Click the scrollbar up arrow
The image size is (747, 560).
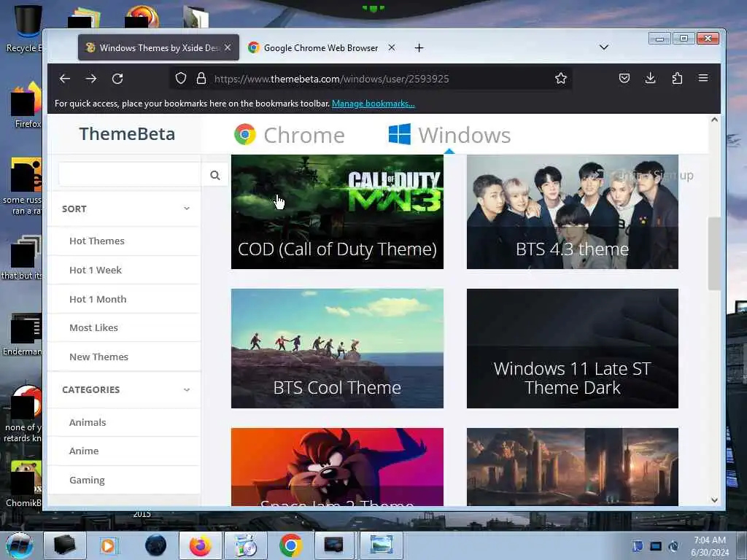point(714,120)
